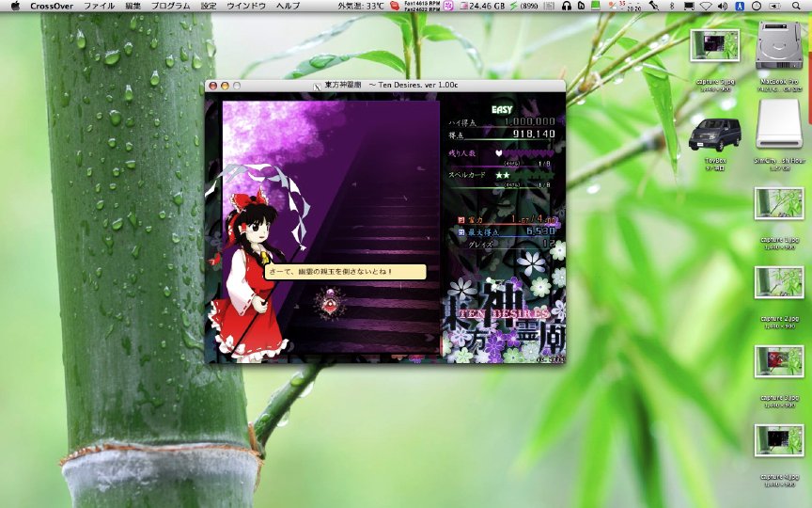Click the red temperature monitor icon
Image resolution: width=812 pixels, height=508 pixels.
(x=395, y=7)
